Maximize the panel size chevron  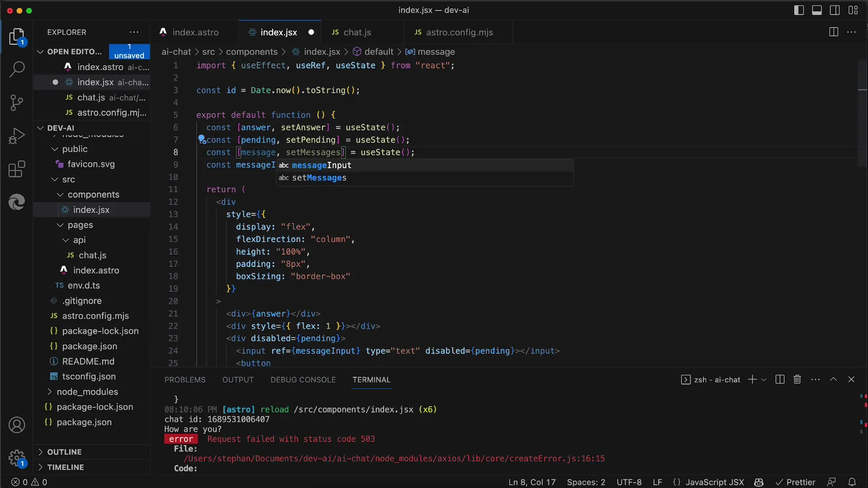833,379
